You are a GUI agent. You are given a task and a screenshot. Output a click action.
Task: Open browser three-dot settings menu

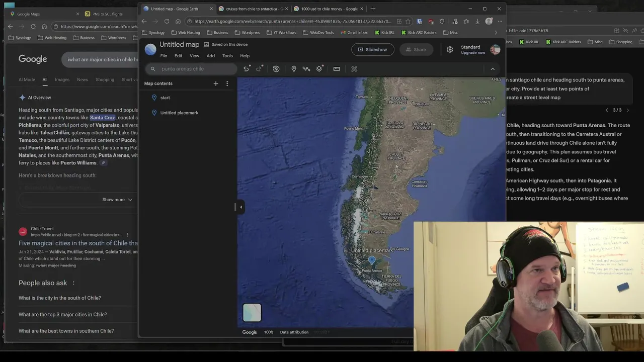point(500,21)
